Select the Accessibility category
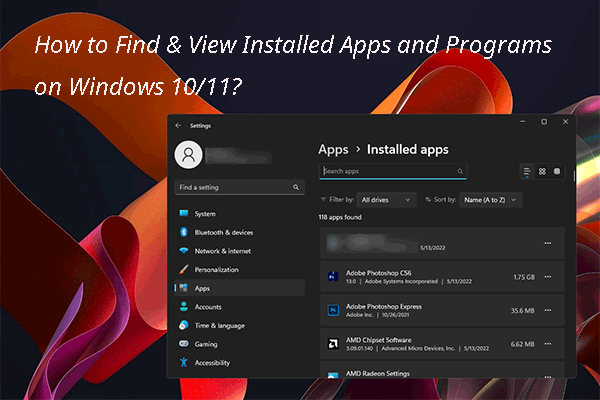 point(212,362)
